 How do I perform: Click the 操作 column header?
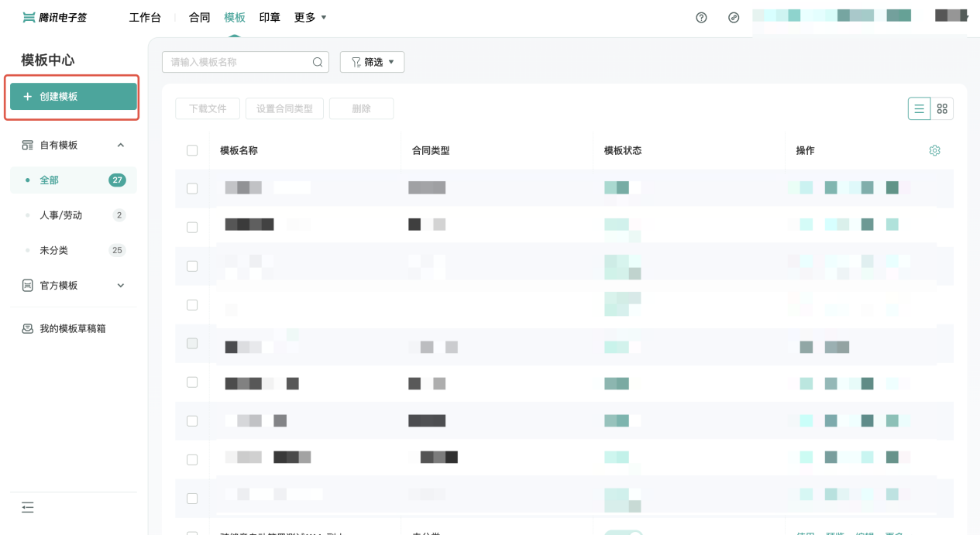tap(805, 150)
